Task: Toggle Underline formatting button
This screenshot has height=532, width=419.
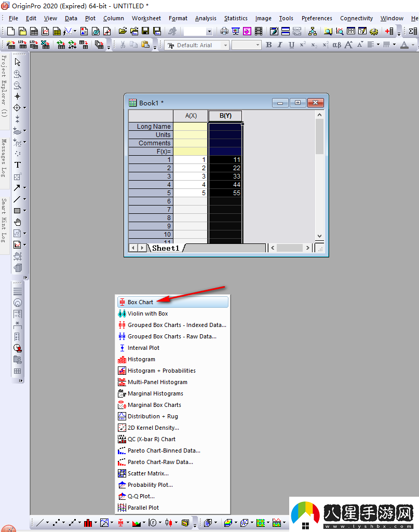Action: point(291,45)
